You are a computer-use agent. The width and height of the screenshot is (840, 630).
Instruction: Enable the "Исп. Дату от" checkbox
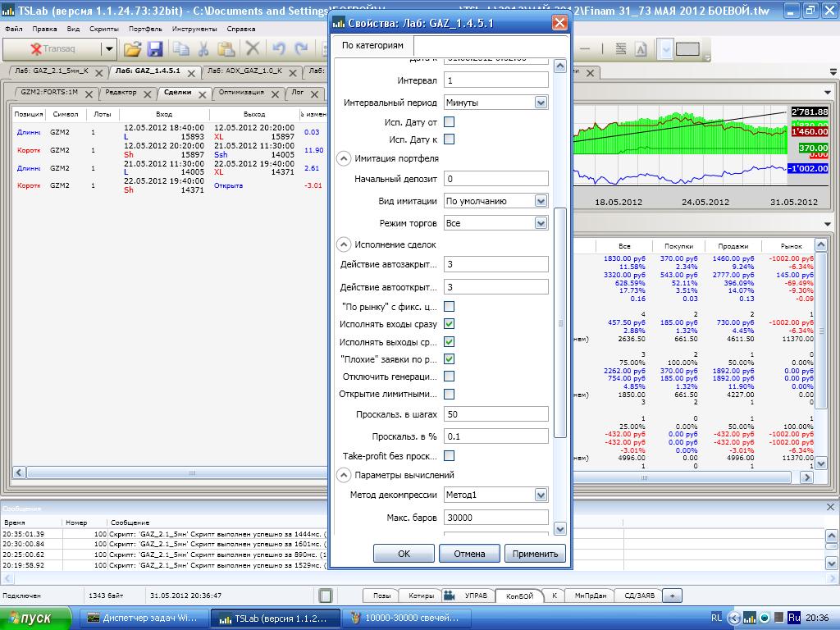point(449,122)
